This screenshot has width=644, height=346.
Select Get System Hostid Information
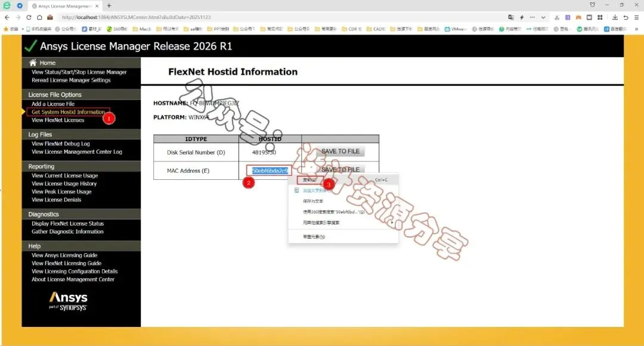click(x=68, y=112)
